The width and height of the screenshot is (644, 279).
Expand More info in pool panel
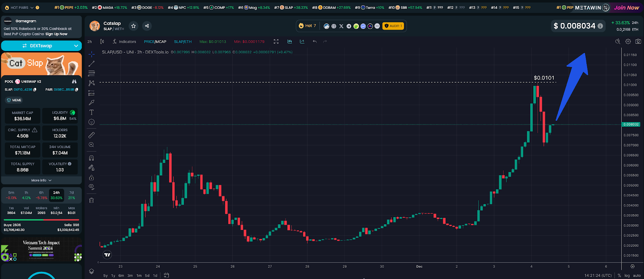41,180
